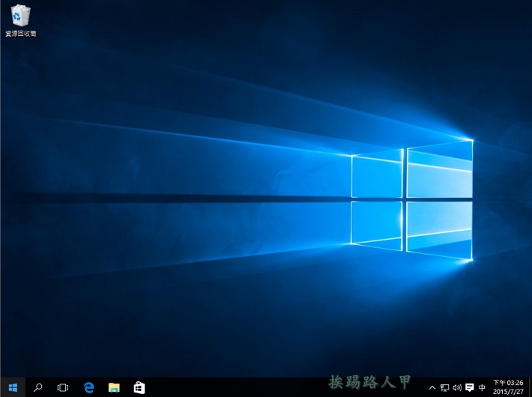Screen dimensions: 532x397
Task: Launch the Windows Store from taskbar
Action: point(139,387)
